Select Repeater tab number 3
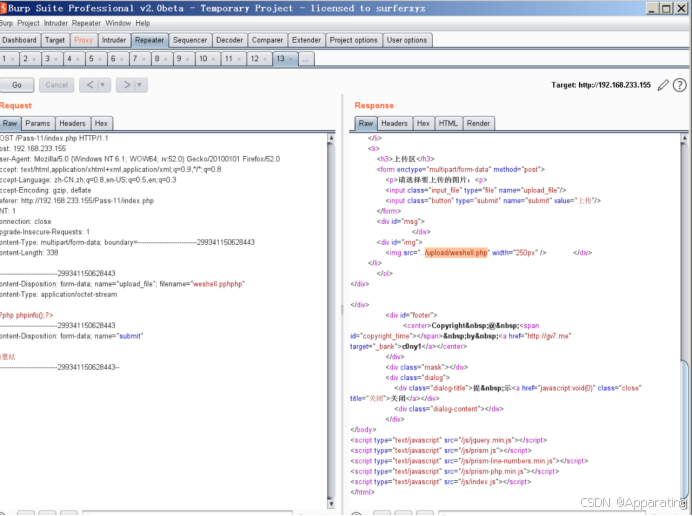 [47, 59]
